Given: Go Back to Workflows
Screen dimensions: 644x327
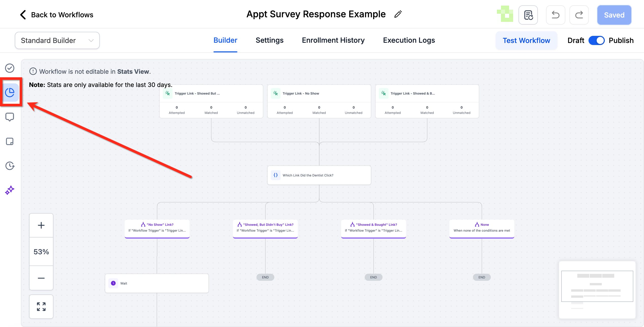Looking at the screenshot, I should click(x=57, y=15).
